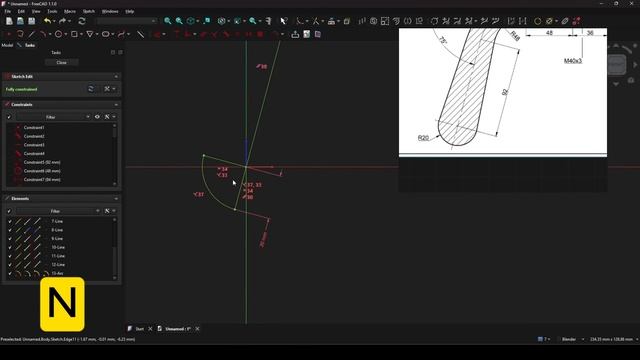The height and width of the screenshot is (360, 640).
Task: Select the Polyline sketch tool
Action: 20,34
